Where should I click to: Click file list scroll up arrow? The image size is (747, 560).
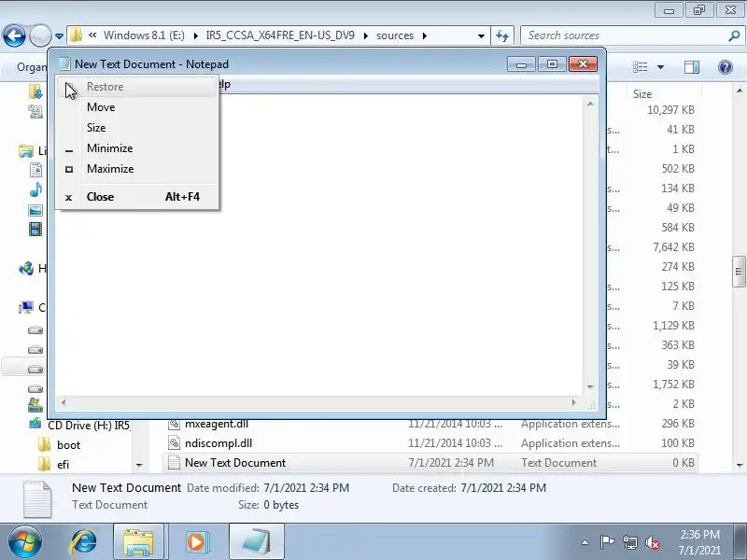pos(739,91)
